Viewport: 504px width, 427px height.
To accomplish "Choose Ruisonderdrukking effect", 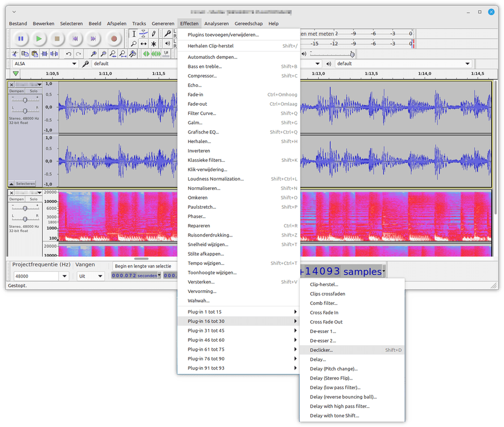I will (x=239, y=235).
